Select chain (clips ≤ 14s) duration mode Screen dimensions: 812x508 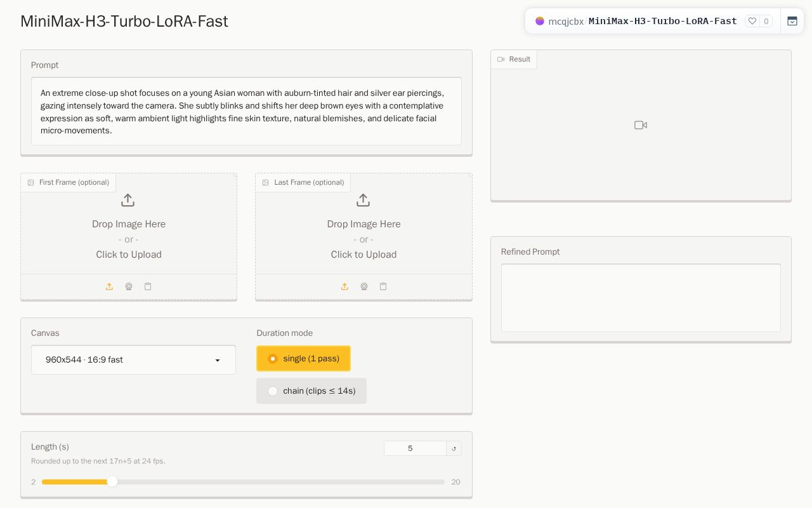311,391
